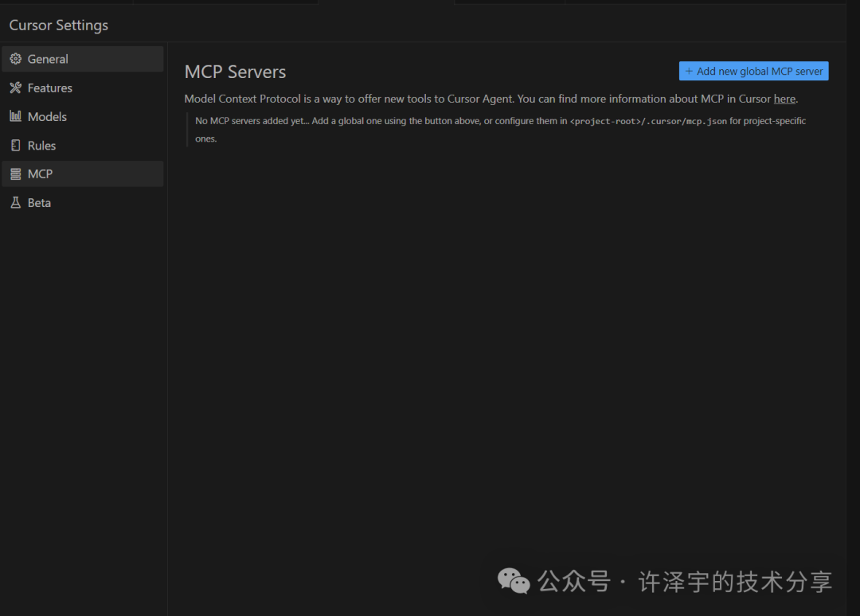Follow the "here" link for MCP information
Screen dimensions: 860x616
(x=784, y=99)
